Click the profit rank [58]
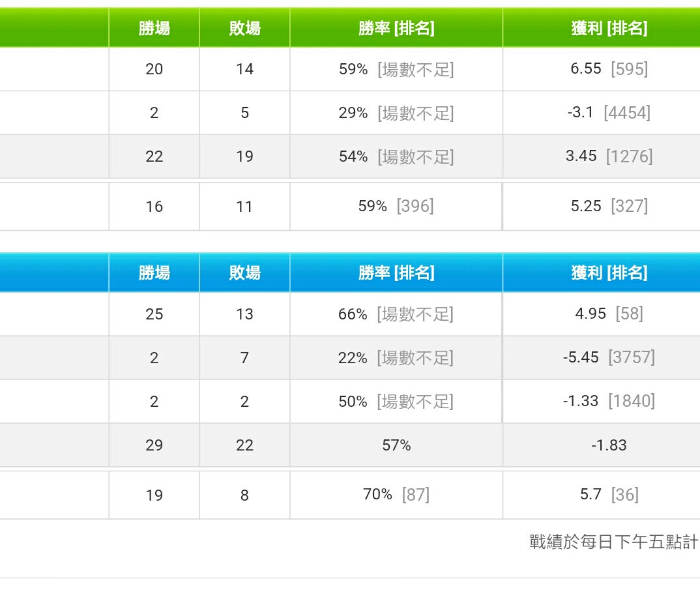Viewport: 700px width, 590px height. click(x=630, y=314)
